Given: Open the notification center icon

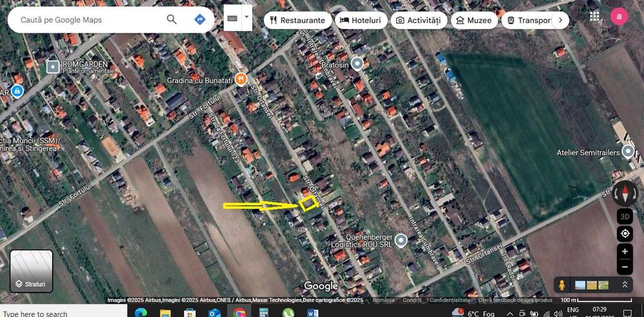Looking at the screenshot, I should pos(627,313).
